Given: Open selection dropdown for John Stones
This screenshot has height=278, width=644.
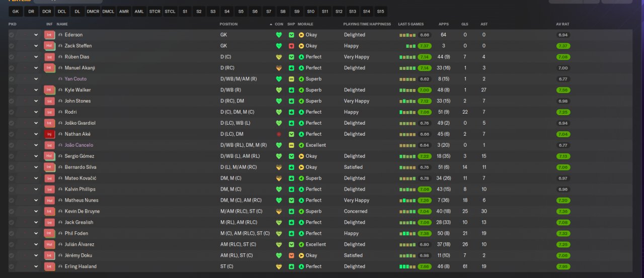Looking at the screenshot, I should [x=36, y=101].
